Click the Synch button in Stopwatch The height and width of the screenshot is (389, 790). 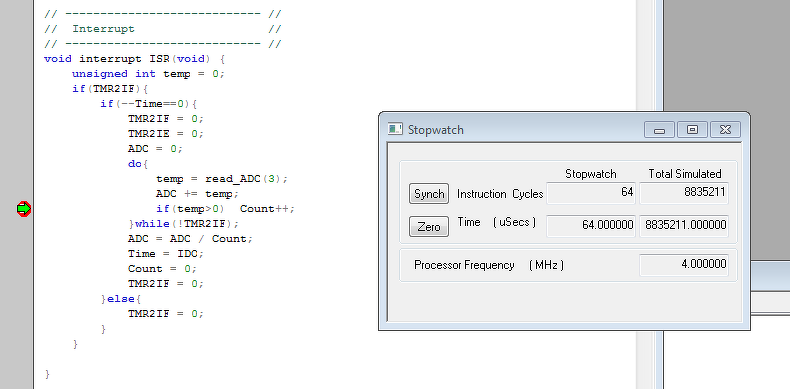(429, 193)
